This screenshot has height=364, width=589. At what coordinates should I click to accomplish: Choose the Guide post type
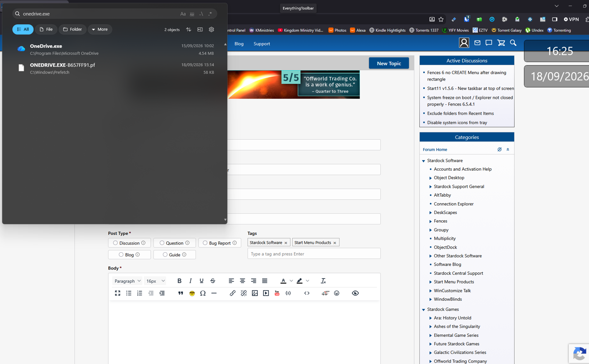[x=174, y=255]
